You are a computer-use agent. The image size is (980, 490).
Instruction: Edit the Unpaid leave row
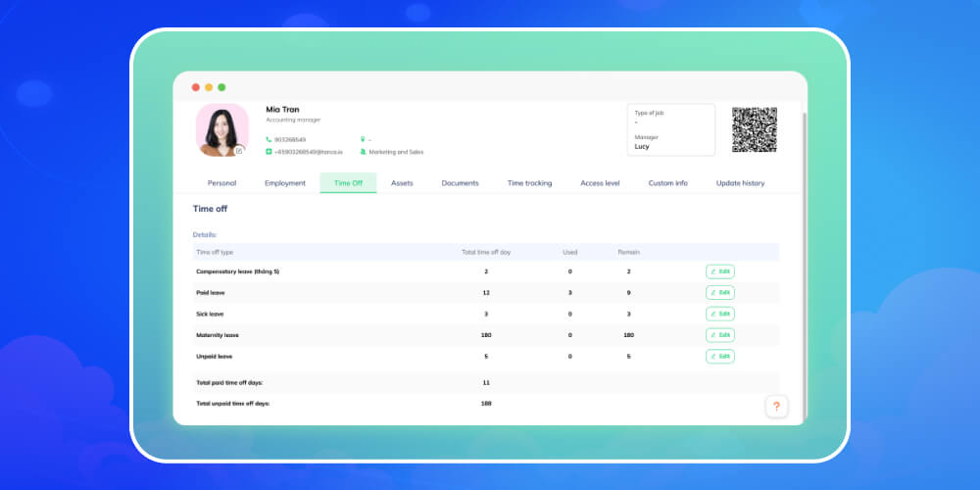click(720, 357)
